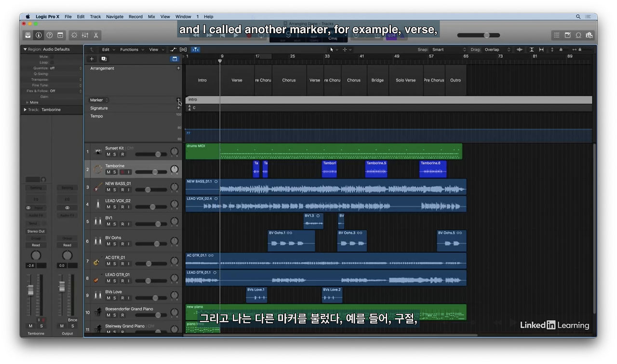Viewport: 617px width, 364px height.
Task: Open the Window menu
Action: tap(183, 16)
